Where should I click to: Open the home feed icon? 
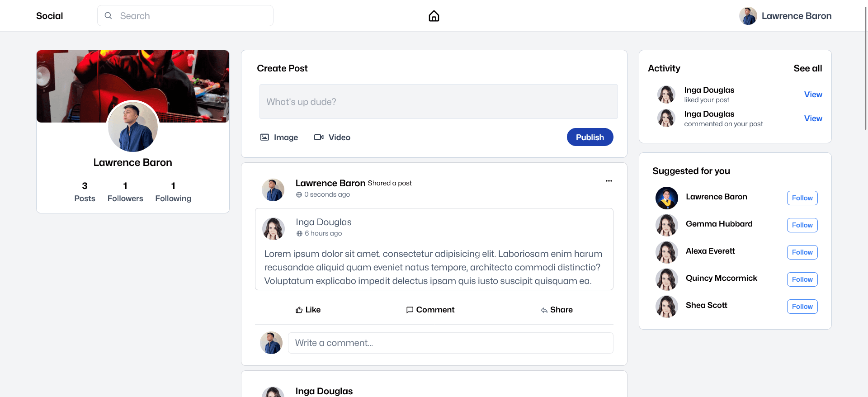tap(434, 16)
